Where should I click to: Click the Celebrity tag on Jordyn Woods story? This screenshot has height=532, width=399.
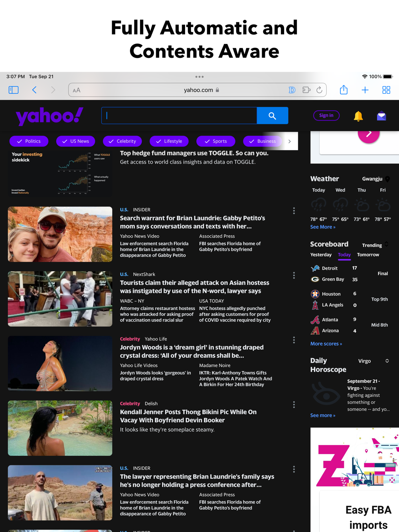[x=130, y=339]
